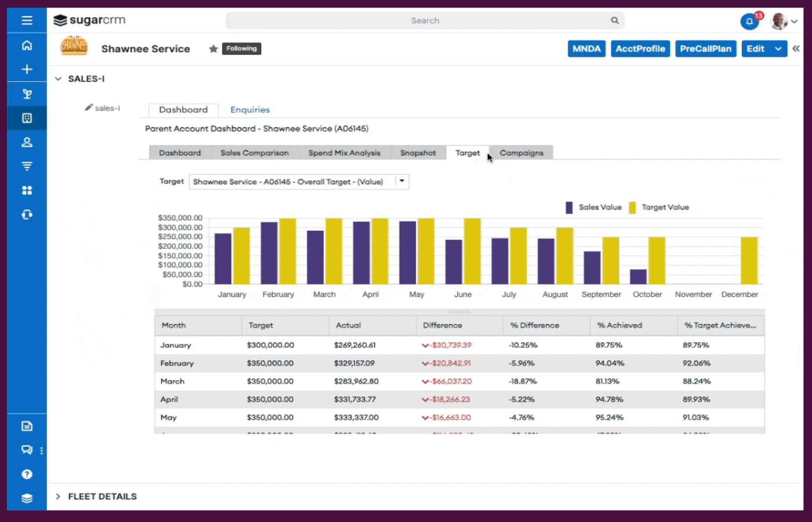Open the chat bubbles icon in sidebar
This screenshot has width=812, height=522.
[x=27, y=450]
